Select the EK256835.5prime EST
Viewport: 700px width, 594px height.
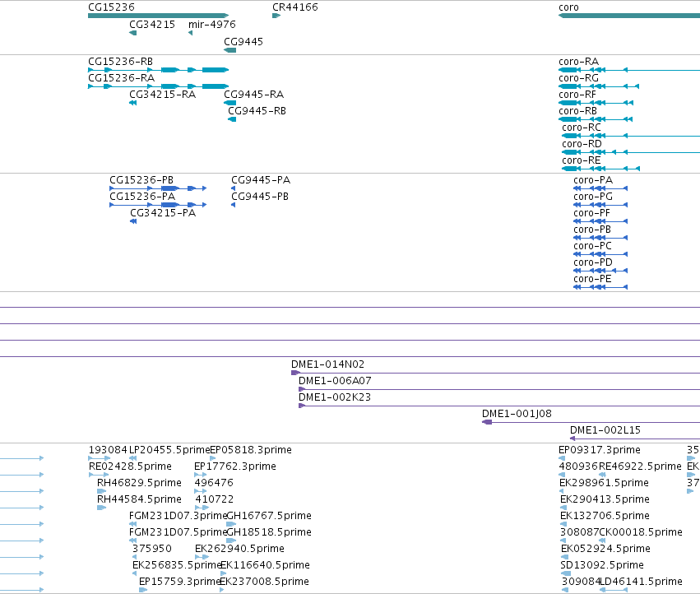point(134,573)
